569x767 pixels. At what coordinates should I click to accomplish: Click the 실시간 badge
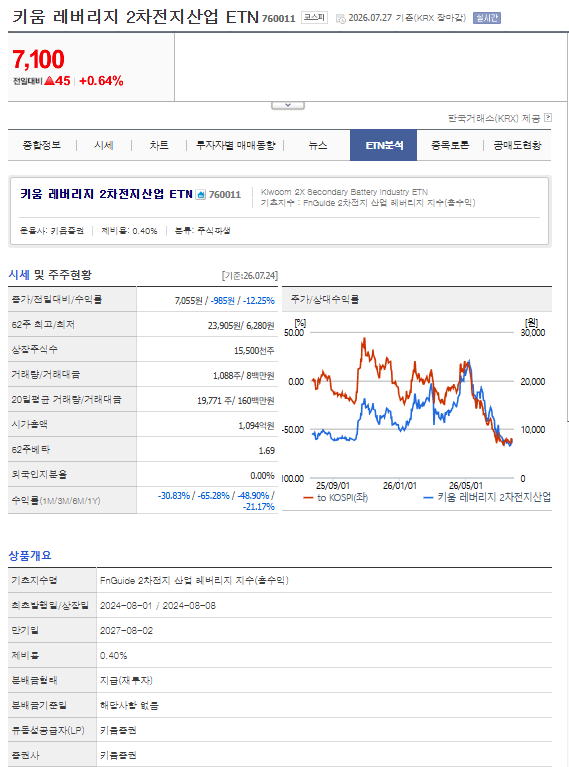(487, 18)
